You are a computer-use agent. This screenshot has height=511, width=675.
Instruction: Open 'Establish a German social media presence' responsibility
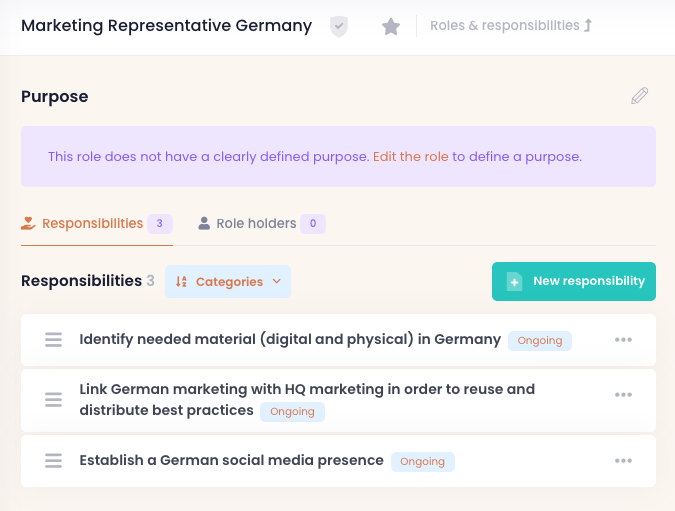231,461
